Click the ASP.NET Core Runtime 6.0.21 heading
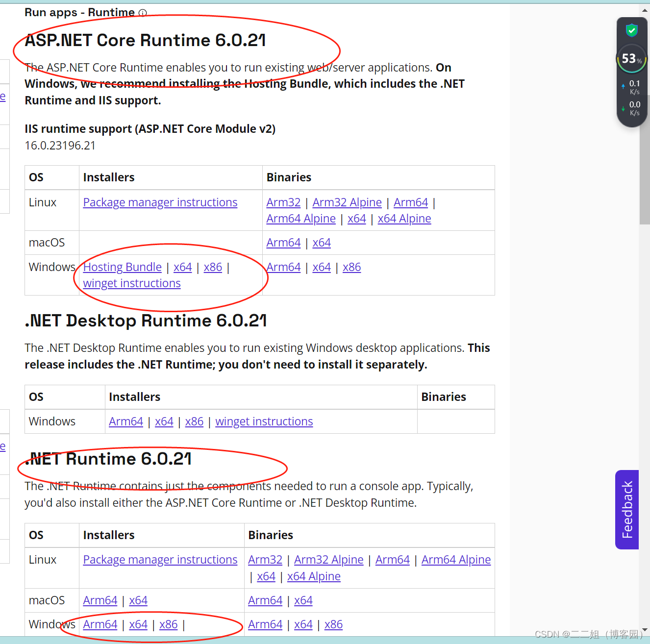Image resolution: width=650 pixels, height=644 pixels. 146,40
